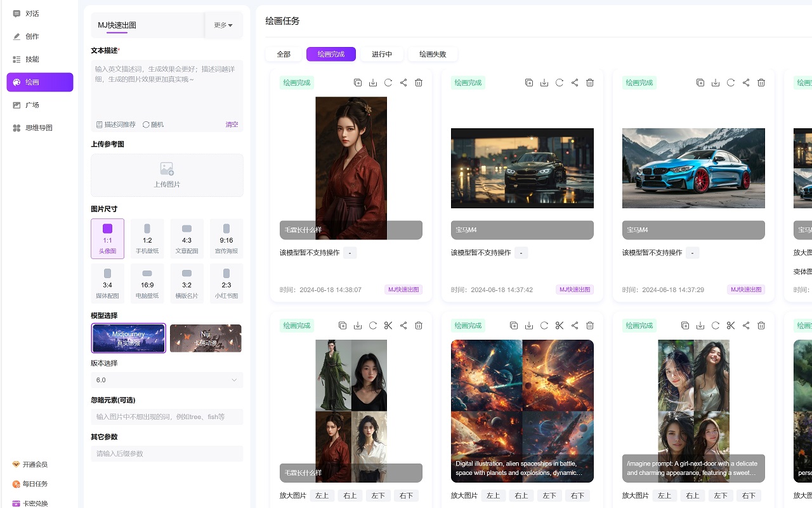Screen dimensions: 812x508
Task: Regenerate the girl-next-door card
Action: tap(716, 326)
